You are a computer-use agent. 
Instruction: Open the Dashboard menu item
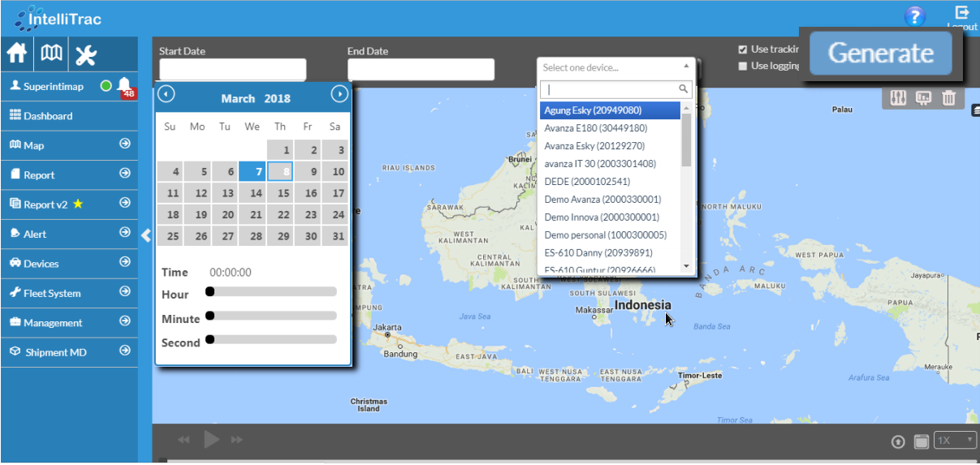click(x=48, y=116)
